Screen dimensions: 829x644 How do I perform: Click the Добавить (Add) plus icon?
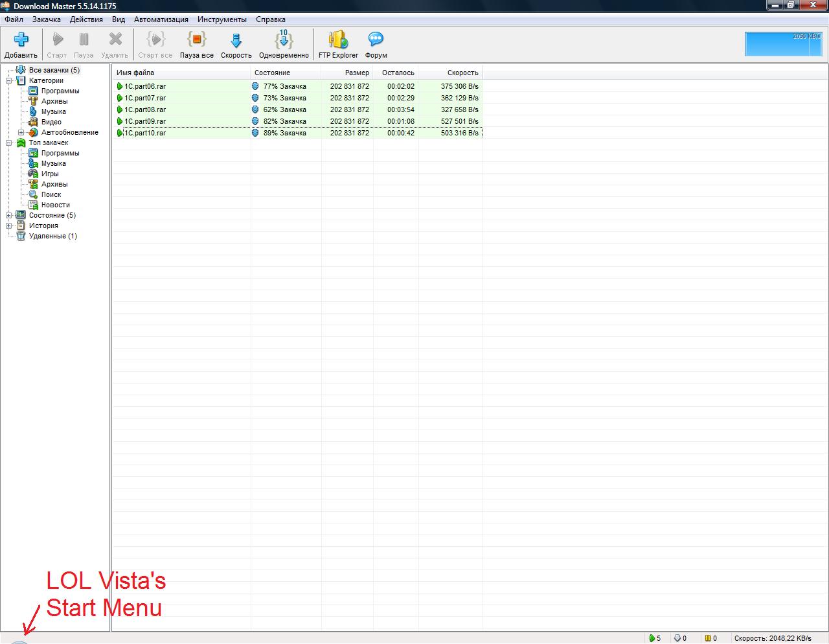[x=21, y=40]
